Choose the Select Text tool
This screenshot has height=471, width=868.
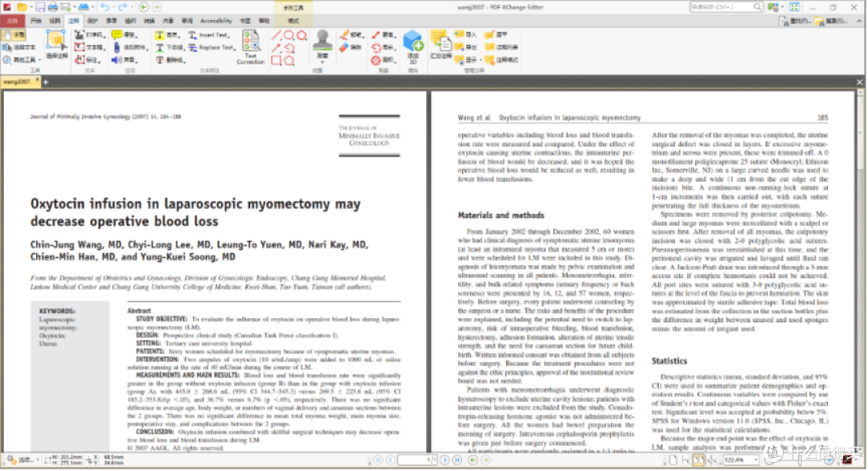coord(19,47)
